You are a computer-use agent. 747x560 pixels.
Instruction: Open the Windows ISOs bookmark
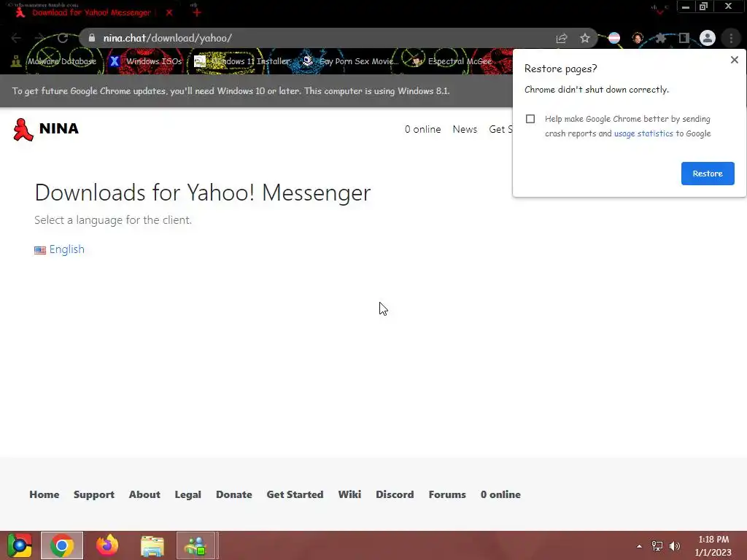146,61
